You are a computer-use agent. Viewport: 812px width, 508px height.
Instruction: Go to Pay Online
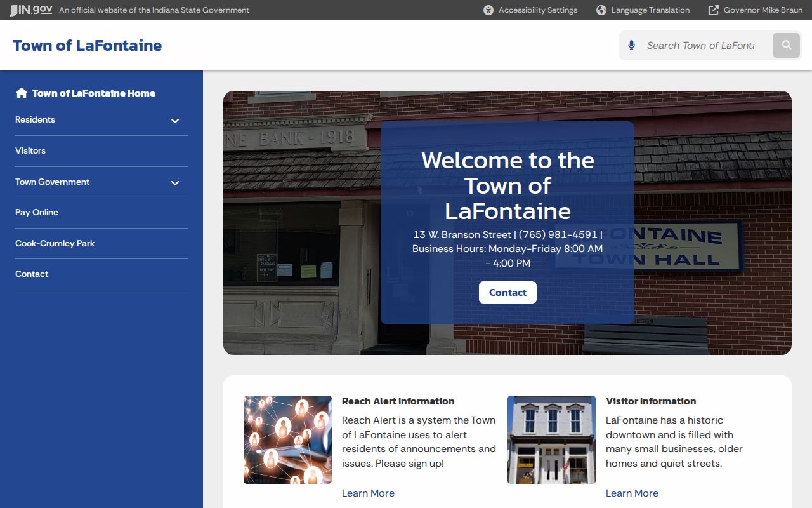[37, 212]
